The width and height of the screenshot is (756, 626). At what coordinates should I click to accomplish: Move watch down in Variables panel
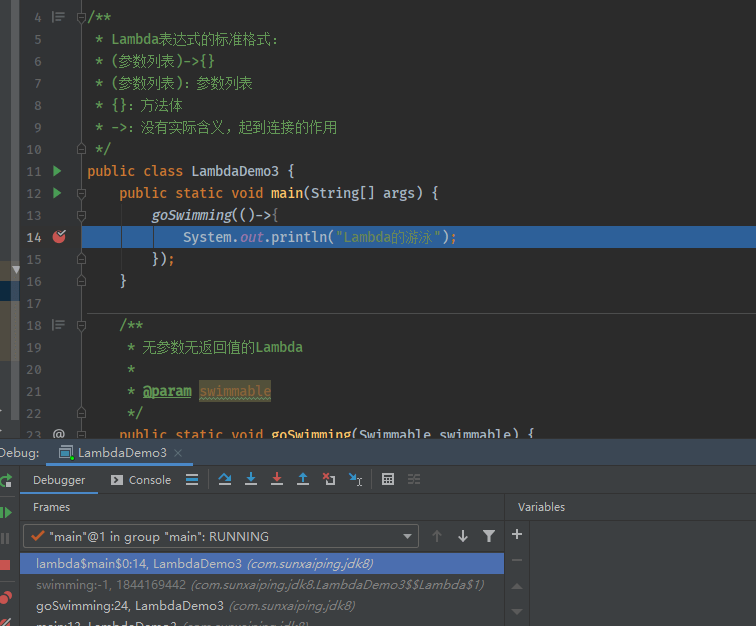tap(517, 612)
